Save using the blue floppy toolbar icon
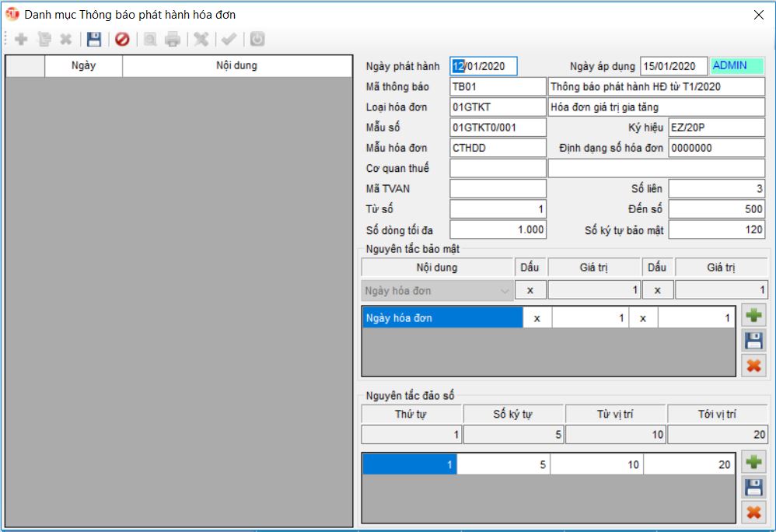776x532 pixels. (94, 39)
